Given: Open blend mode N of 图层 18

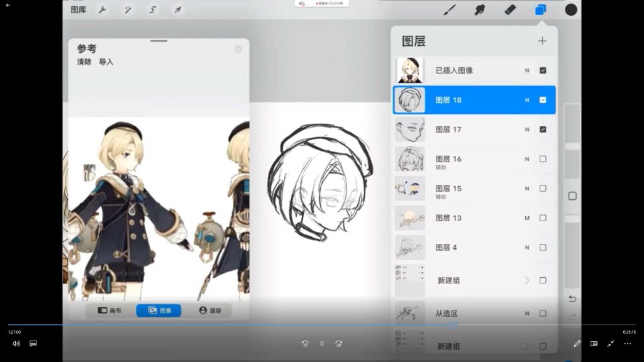Looking at the screenshot, I should coord(527,100).
